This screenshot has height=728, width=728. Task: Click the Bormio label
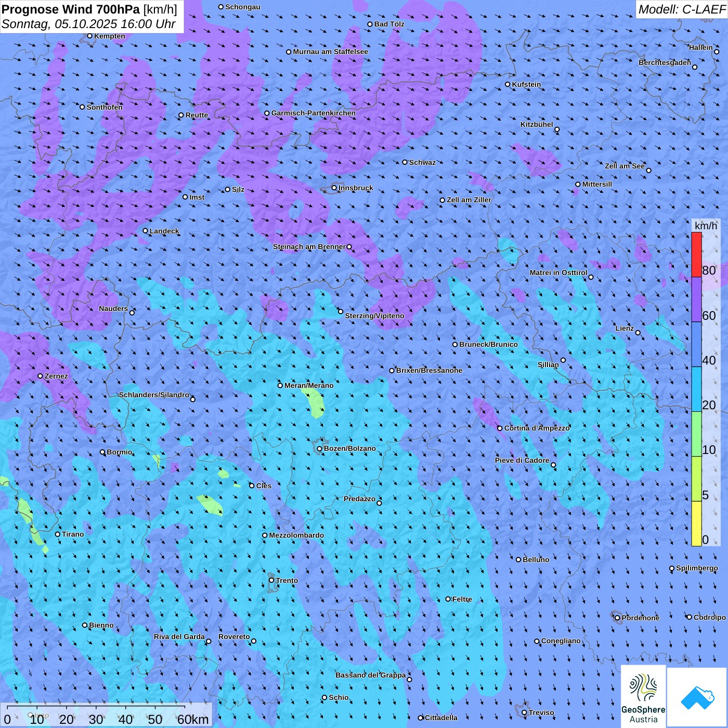[x=119, y=452]
